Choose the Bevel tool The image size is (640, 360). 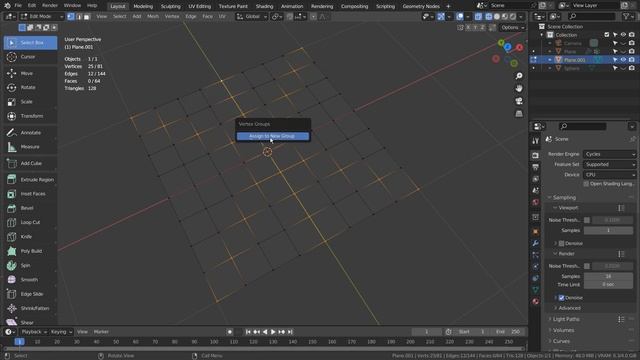tap(31, 208)
